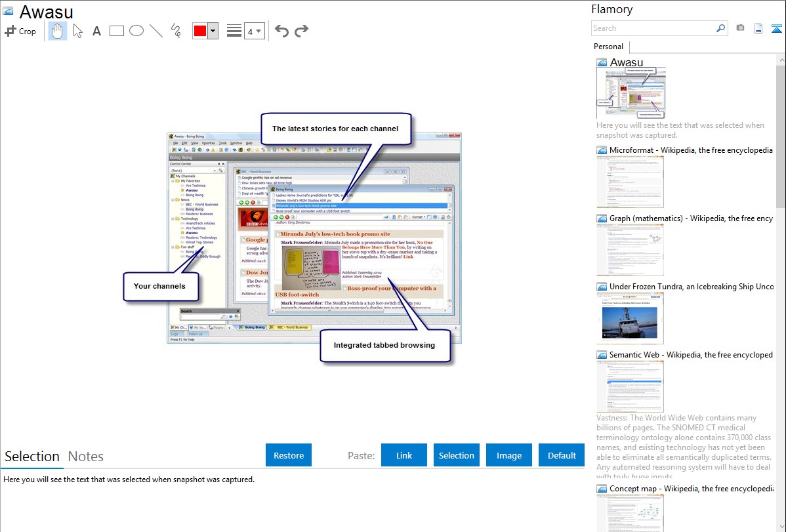Click the Under Frozen Tundra title
Screen dimensions: 786x532
pyautogui.click(x=692, y=286)
